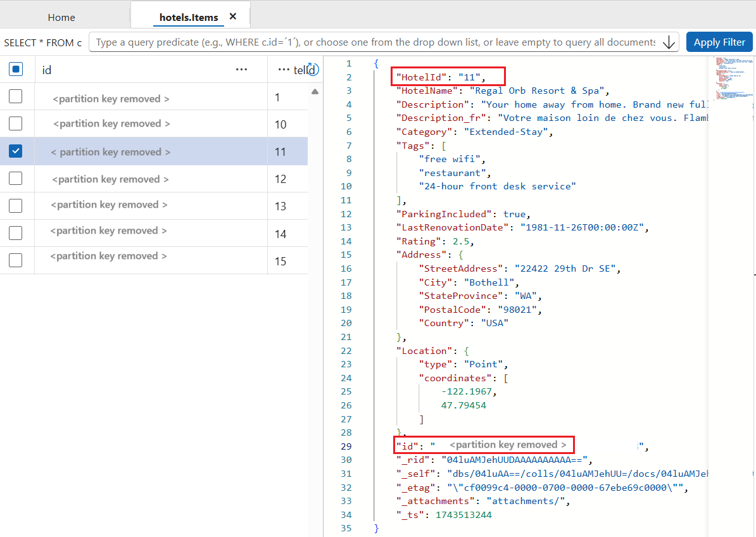
Task: Open the HotelId column options ellipsis
Action: coord(284,70)
